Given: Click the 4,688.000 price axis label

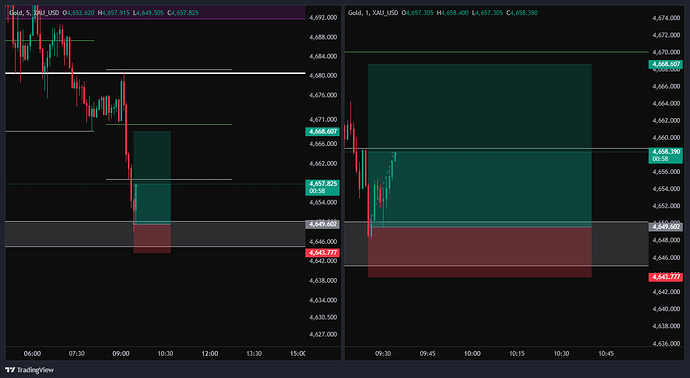Looking at the screenshot, I should click(x=323, y=37).
